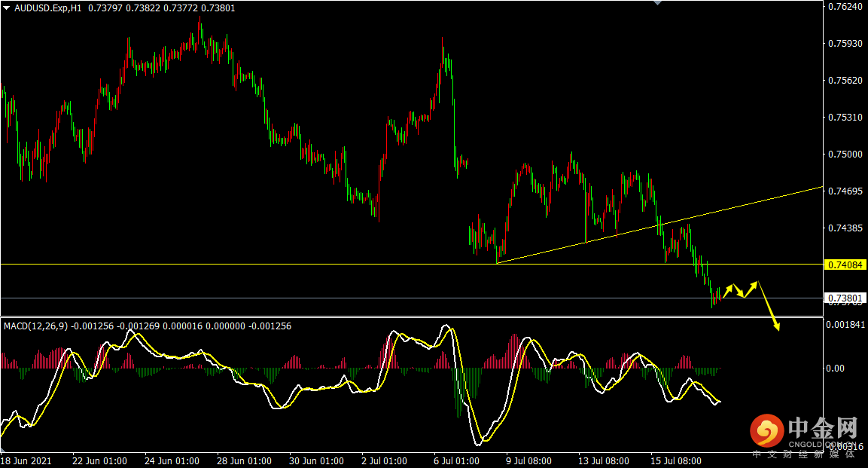This screenshot has width=868, height=468.
Task: Click the first small upward yellow arrow
Action: [728, 289]
